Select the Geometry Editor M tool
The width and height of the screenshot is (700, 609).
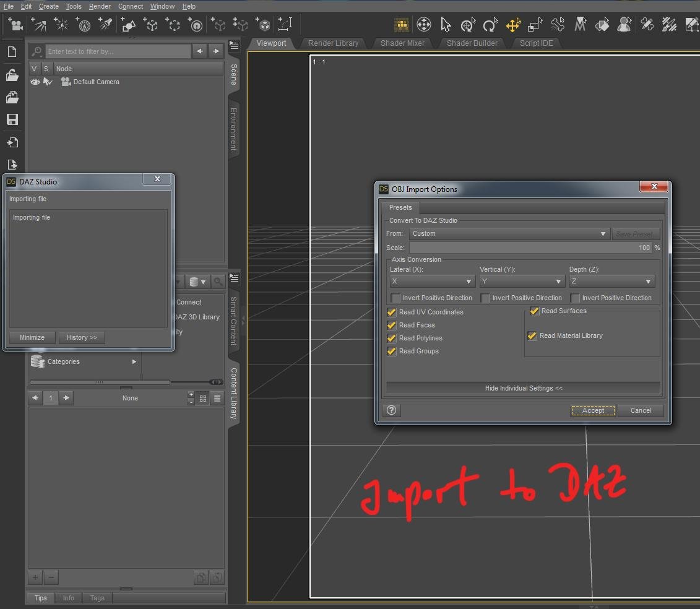[x=579, y=25]
